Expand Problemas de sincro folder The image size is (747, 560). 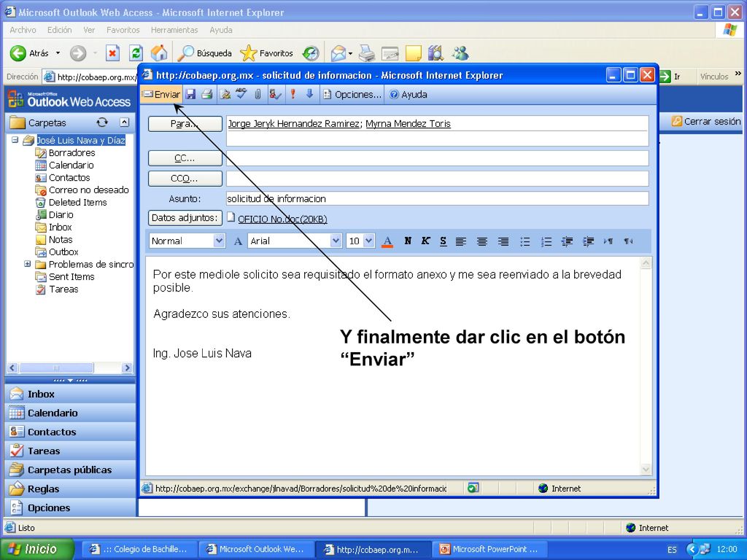(x=28, y=264)
